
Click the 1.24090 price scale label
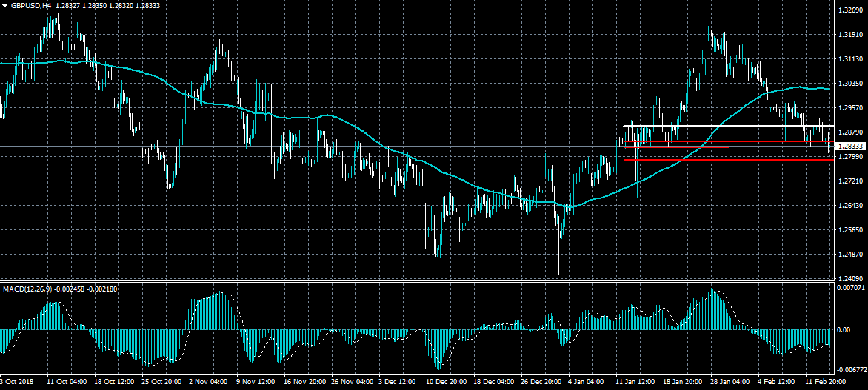[x=852, y=278]
